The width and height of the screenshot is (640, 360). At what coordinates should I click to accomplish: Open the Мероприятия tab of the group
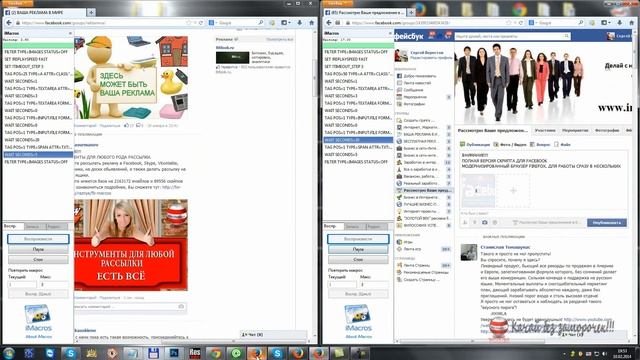click(575, 130)
